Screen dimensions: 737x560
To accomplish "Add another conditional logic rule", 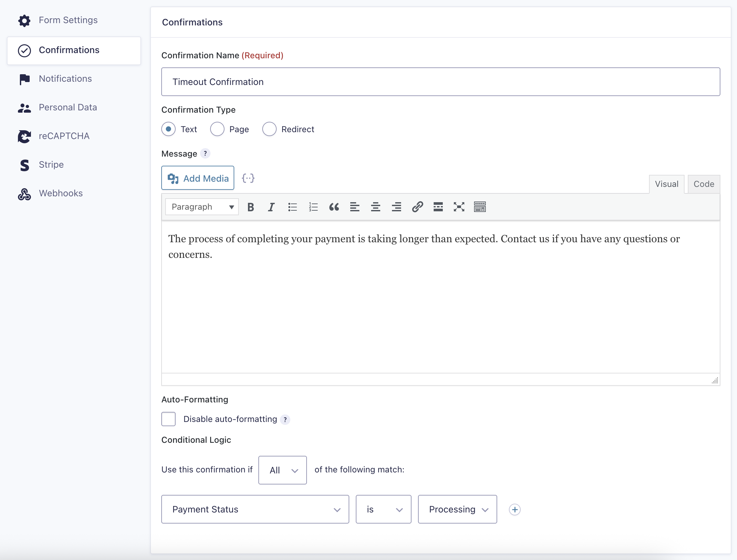I will click(514, 510).
